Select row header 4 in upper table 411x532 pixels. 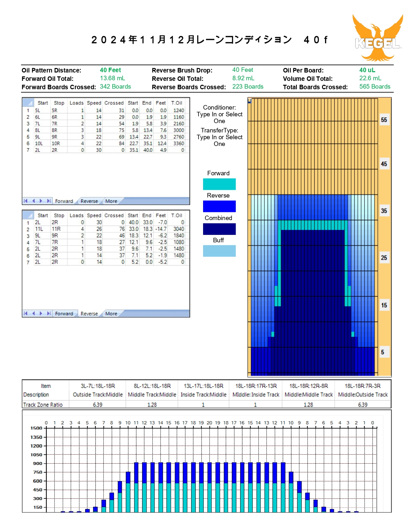(x=28, y=130)
